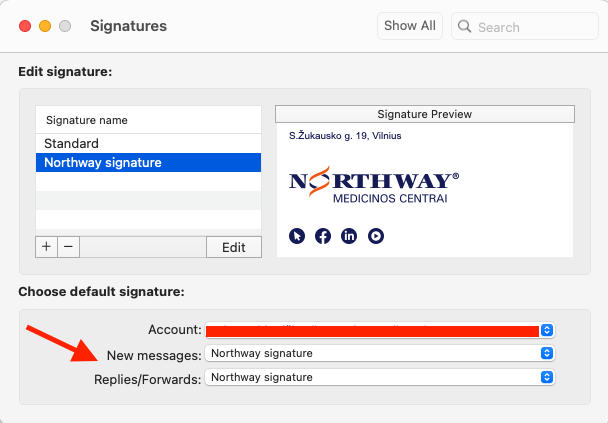608x423 pixels.
Task: Minimize the Signatures window with yellow button
Action: point(45,26)
